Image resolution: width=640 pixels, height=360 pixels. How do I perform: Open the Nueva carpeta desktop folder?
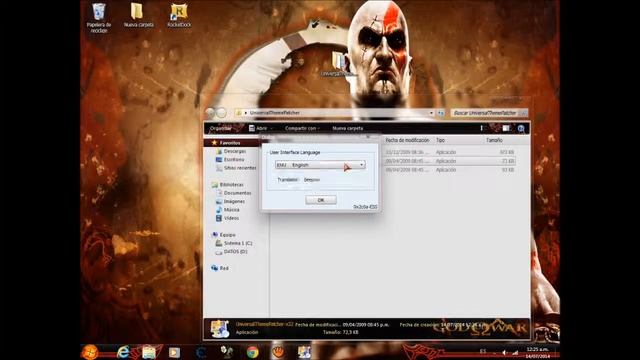[138, 15]
